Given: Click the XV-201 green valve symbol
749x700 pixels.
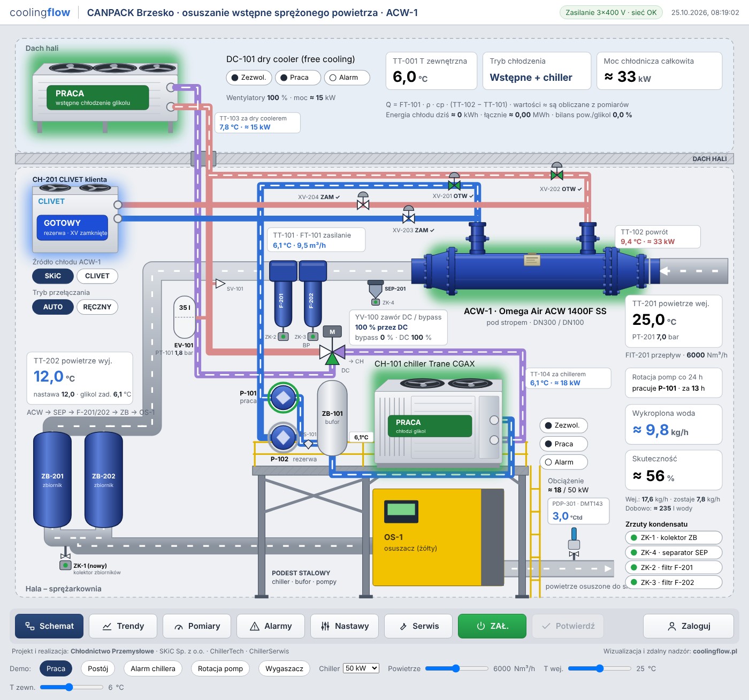Looking at the screenshot, I should [454, 182].
